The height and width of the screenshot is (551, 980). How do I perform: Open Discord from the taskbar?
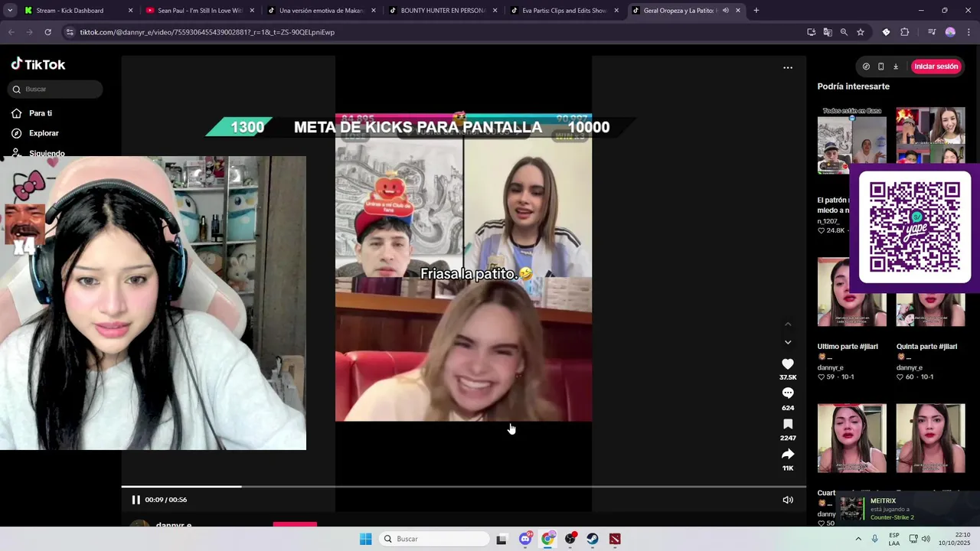525,539
